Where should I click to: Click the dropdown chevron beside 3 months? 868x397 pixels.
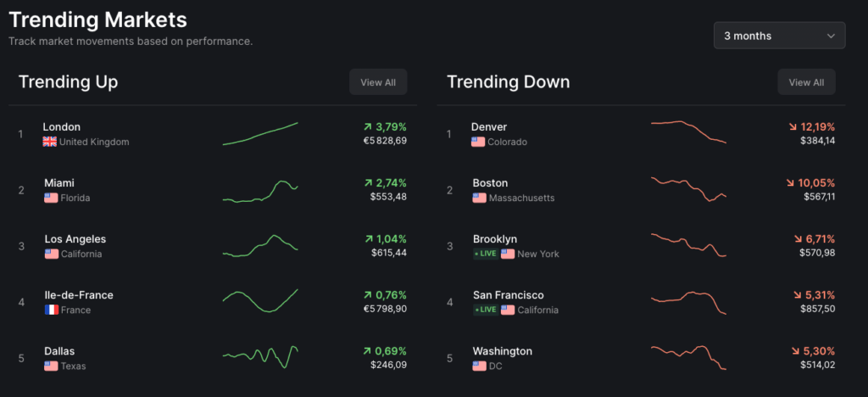click(x=831, y=36)
